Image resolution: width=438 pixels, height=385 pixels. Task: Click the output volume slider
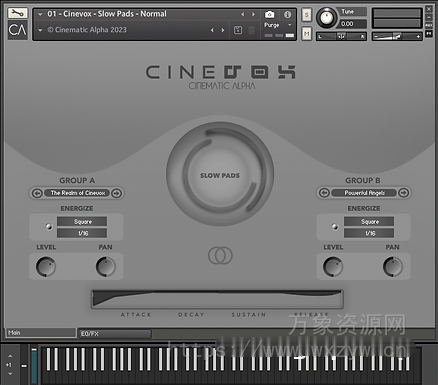pyautogui.click(x=397, y=36)
